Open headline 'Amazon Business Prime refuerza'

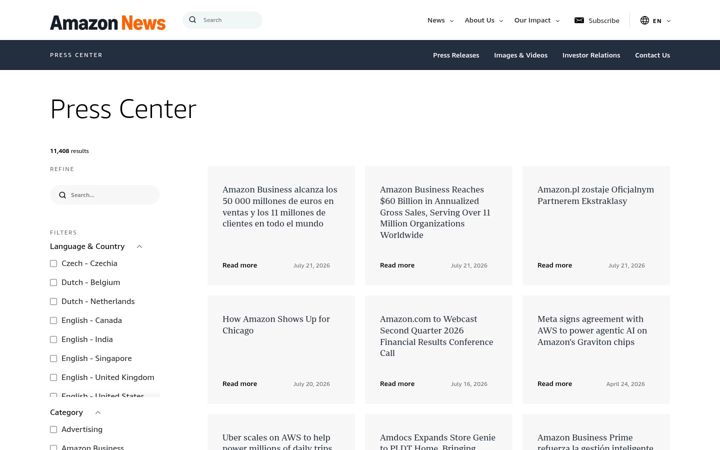tap(595, 441)
